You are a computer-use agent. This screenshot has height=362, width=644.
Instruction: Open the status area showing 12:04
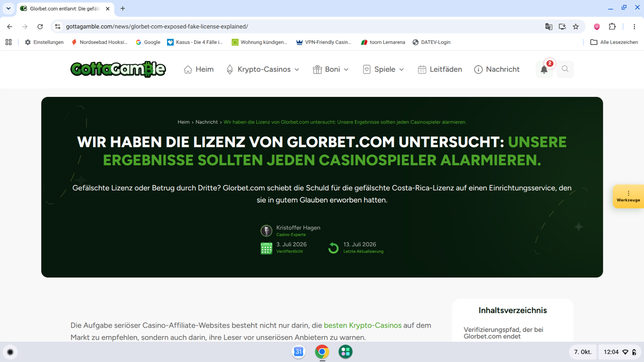point(620,352)
